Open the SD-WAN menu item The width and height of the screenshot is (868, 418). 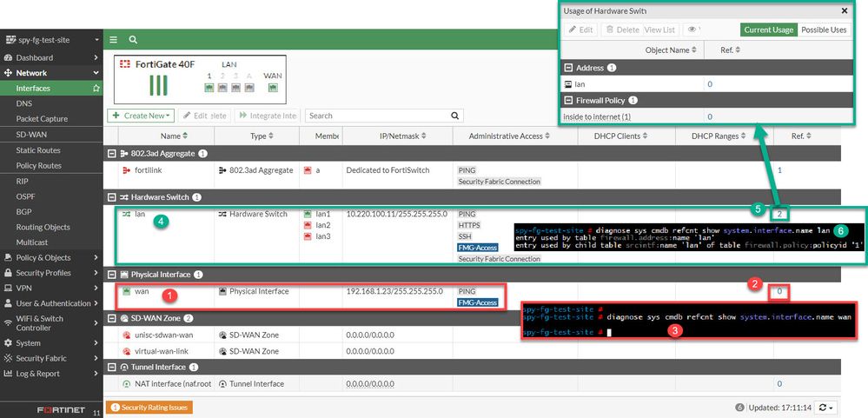tap(31, 135)
